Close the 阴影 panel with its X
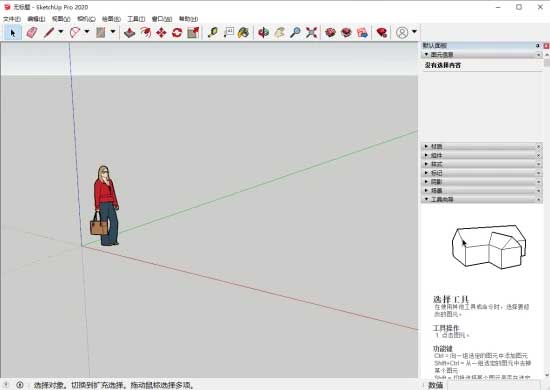 538,181
